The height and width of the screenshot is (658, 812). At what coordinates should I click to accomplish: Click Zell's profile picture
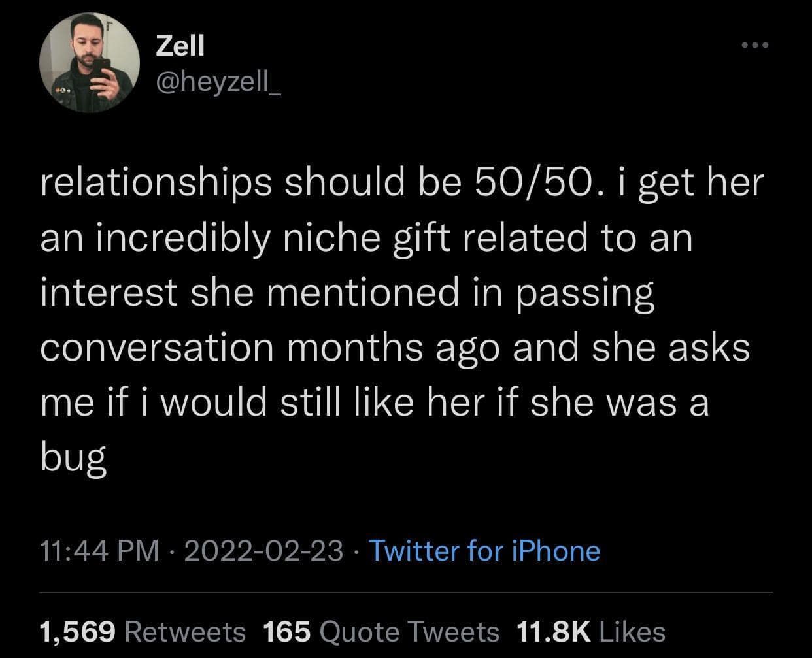tap(89, 63)
